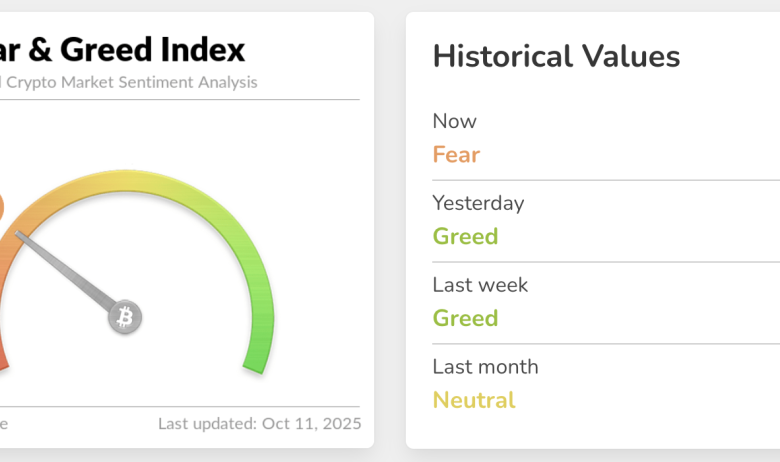780x462 pixels.
Task: Click the orange Fear value
Action: pos(456,155)
